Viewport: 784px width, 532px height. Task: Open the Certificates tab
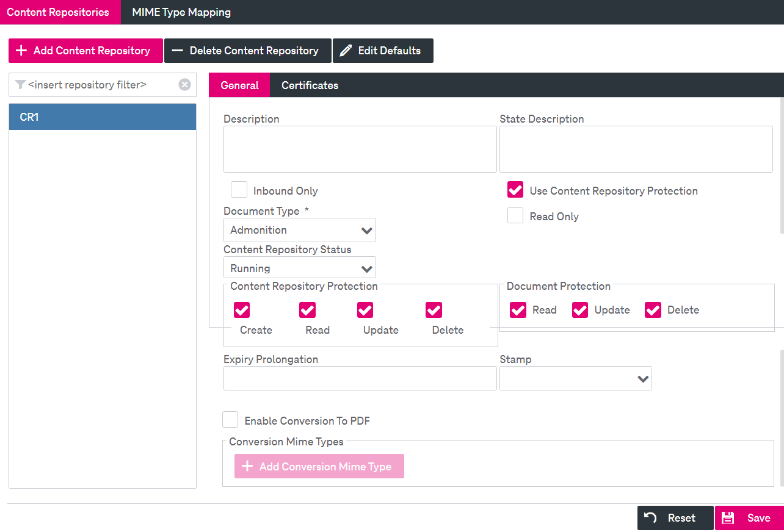point(310,85)
